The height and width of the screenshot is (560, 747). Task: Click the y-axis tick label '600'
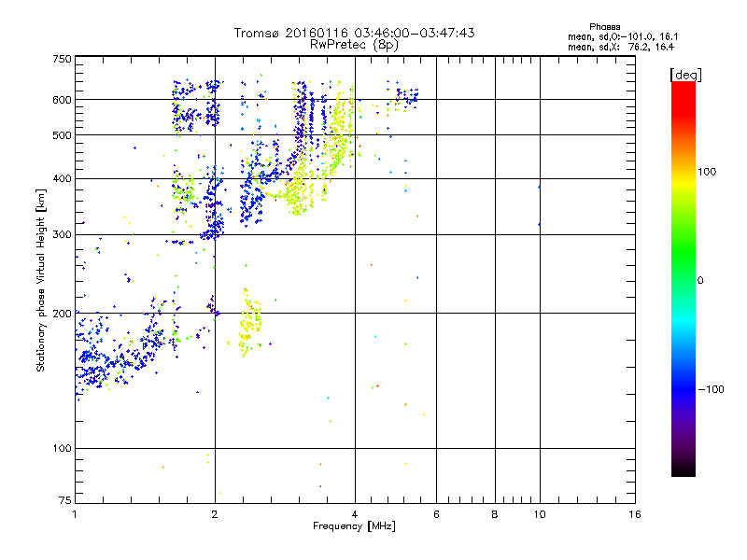click(x=62, y=100)
